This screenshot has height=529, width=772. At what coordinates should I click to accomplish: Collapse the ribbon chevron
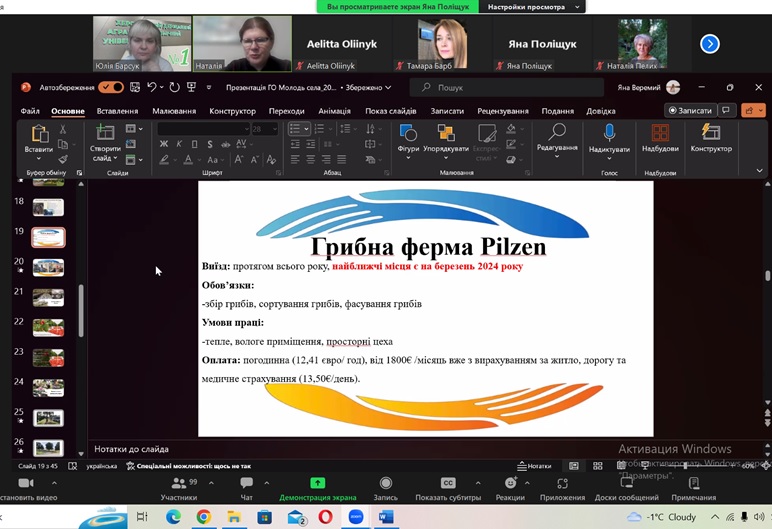tap(759, 170)
